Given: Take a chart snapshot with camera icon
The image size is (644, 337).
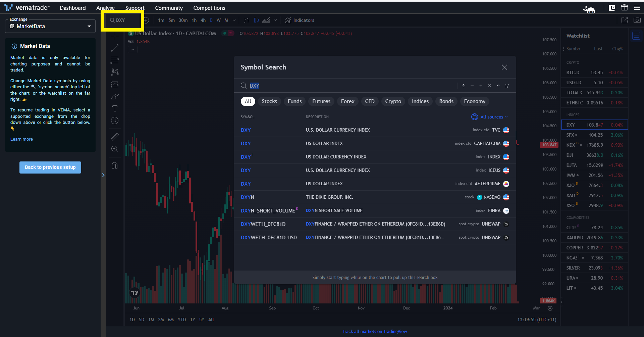Looking at the screenshot, I should 637,20.
